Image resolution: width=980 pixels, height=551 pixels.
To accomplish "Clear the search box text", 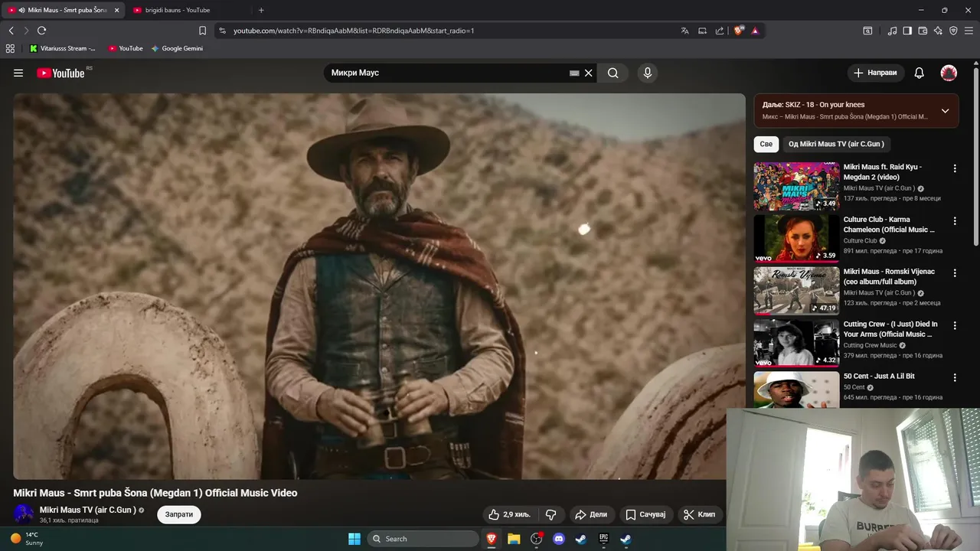I will point(589,73).
